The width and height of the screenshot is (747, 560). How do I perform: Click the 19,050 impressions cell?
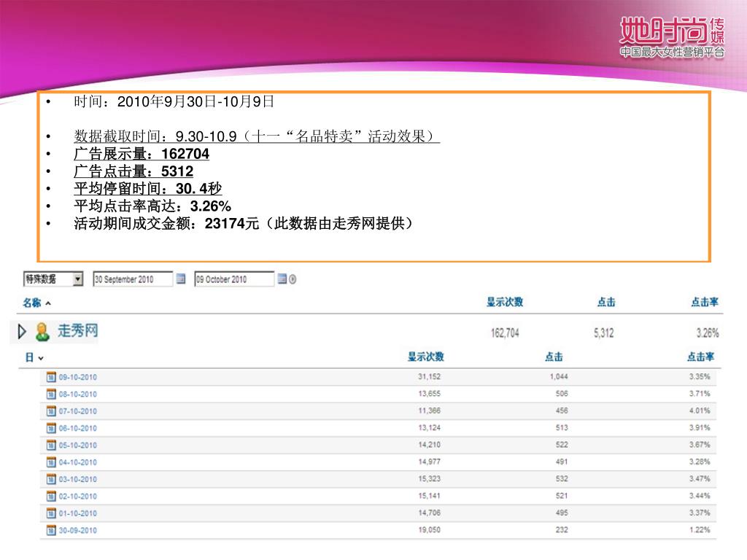click(429, 529)
